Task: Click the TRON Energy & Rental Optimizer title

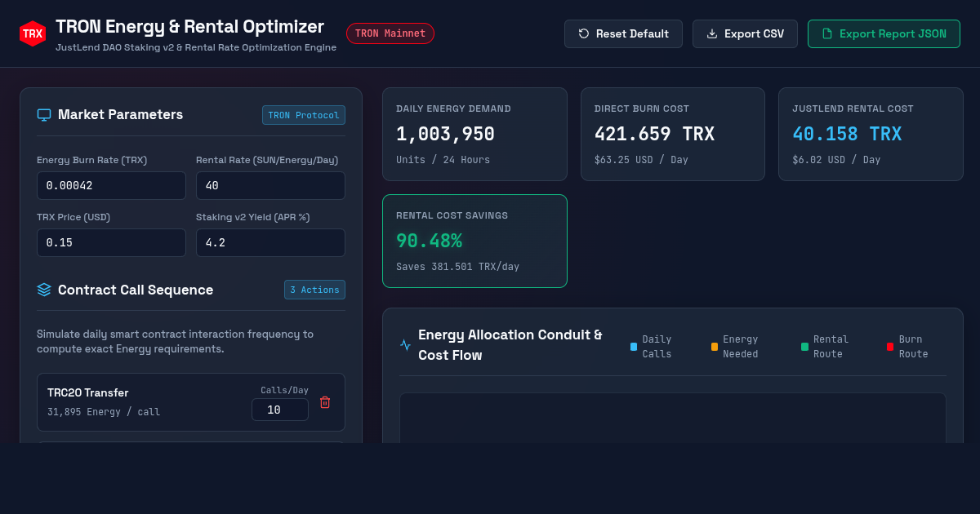Action: click(x=189, y=26)
